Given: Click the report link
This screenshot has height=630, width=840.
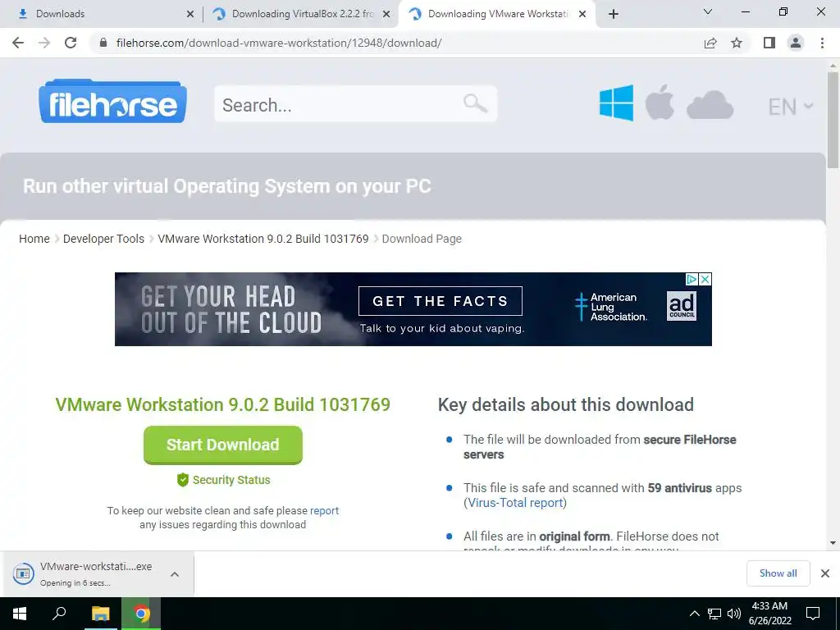Looking at the screenshot, I should click(x=324, y=510).
